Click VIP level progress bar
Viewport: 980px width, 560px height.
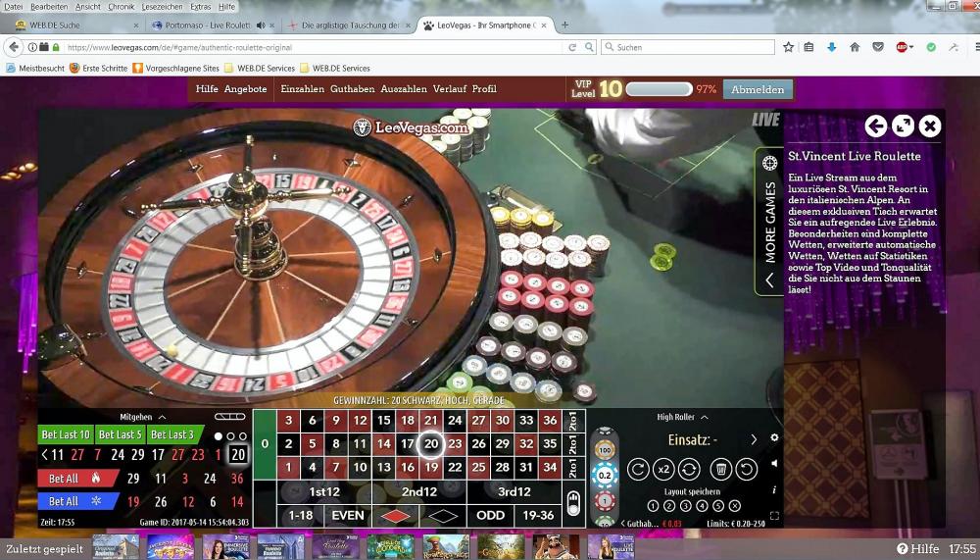pyautogui.click(x=659, y=89)
